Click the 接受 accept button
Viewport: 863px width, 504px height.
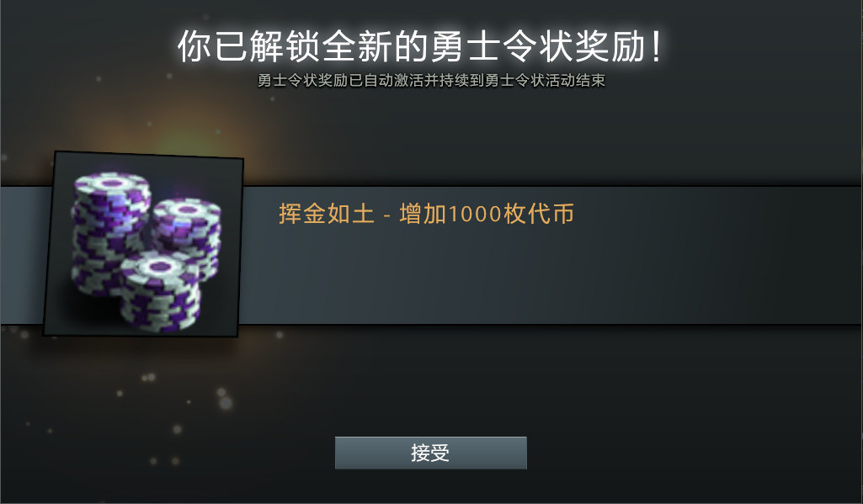(430, 453)
